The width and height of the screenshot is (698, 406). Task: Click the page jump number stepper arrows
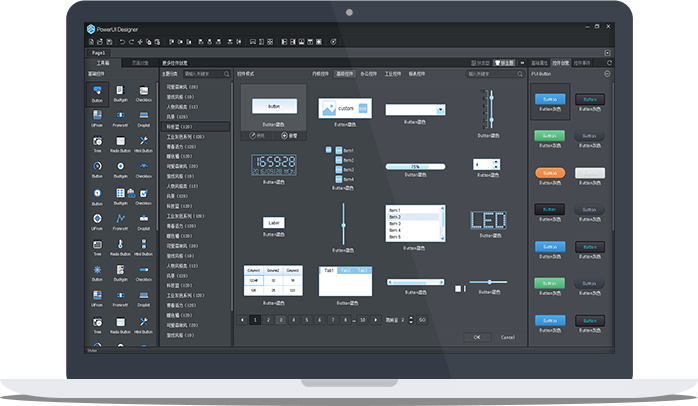tap(411, 320)
